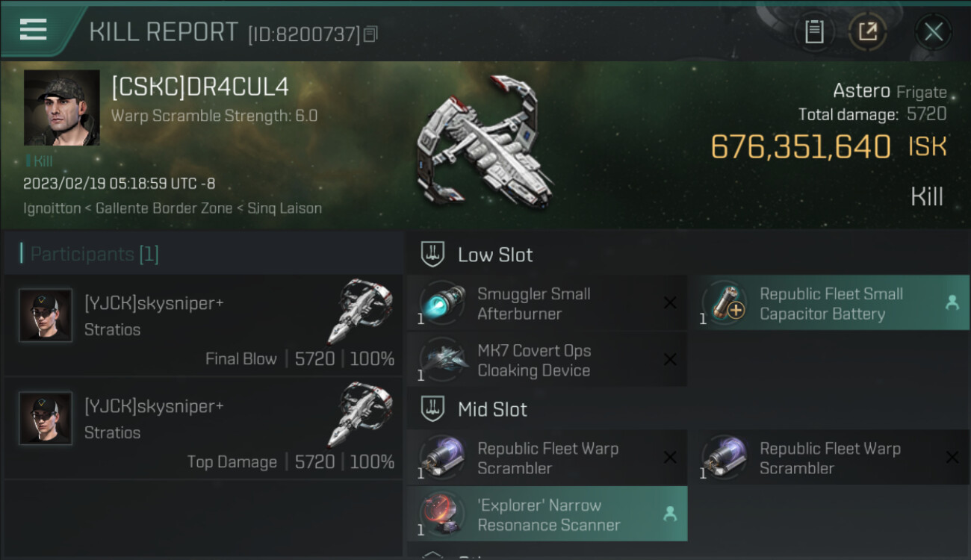The width and height of the screenshot is (971, 560).
Task: Open the hamburger menu
Action: tap(34, 30)
